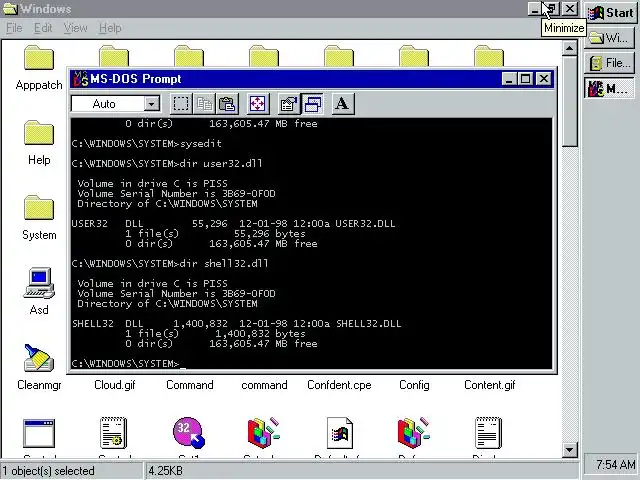The height and width of the screenshot is (480, 640).
Task: Open the Help menu in Windows folder
Action: coord(110,28)
